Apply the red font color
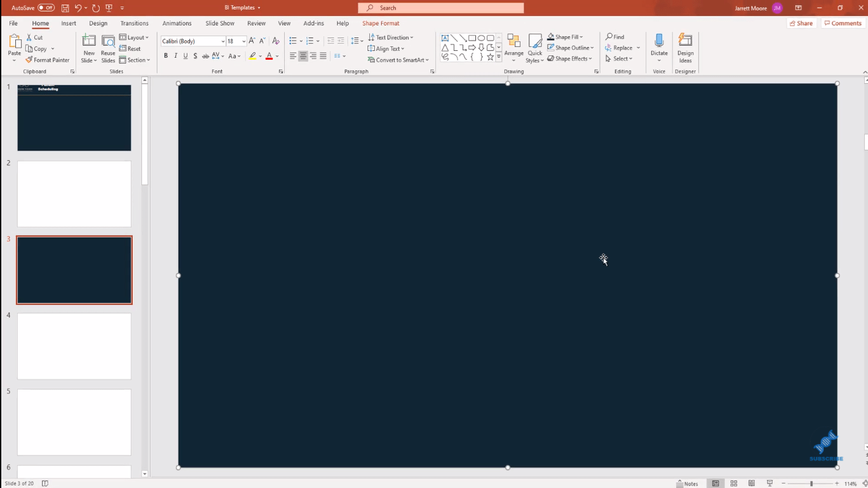Image resolution: width=868 pixels, height=488 pixels. click(269, 56)
